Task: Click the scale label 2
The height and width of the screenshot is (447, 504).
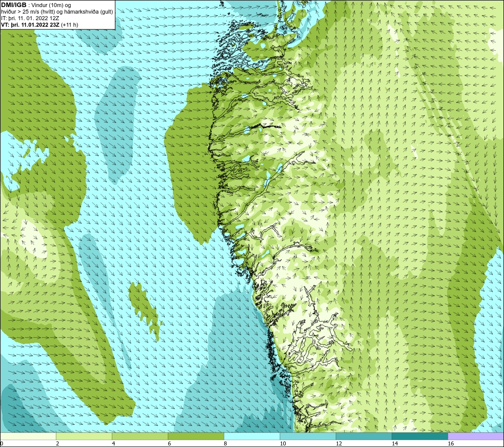Action: [x=57, y=444]
